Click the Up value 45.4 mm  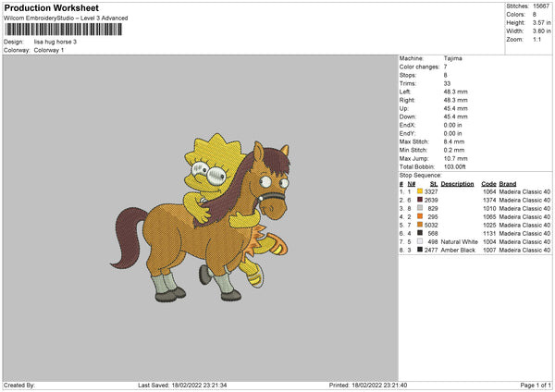click(x=455, y=108)
